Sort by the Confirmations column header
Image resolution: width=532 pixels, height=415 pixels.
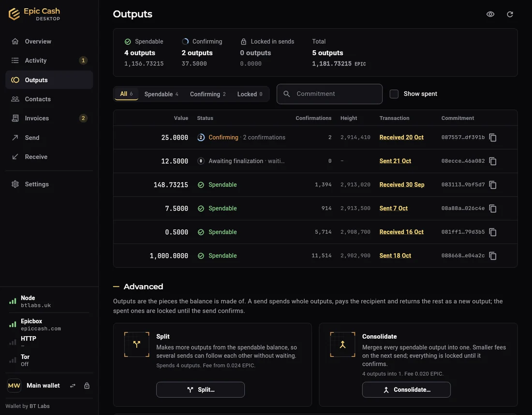[x=313, y=118]
